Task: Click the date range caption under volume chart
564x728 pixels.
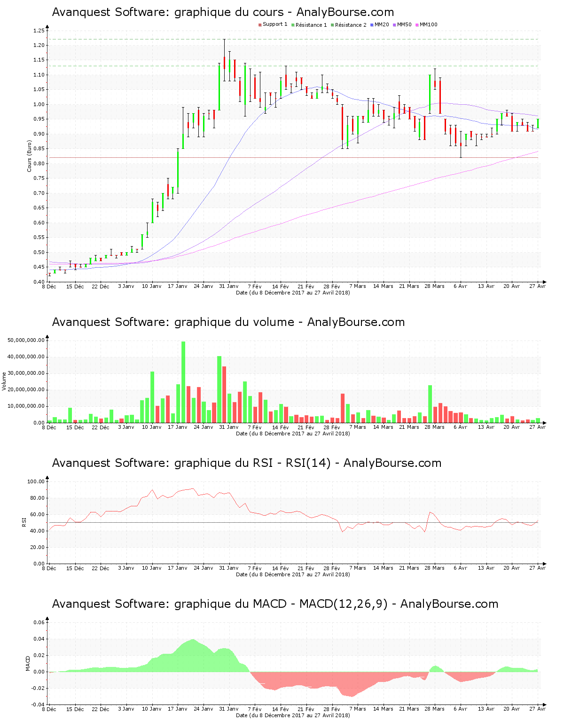Action: tap(293, 433)
